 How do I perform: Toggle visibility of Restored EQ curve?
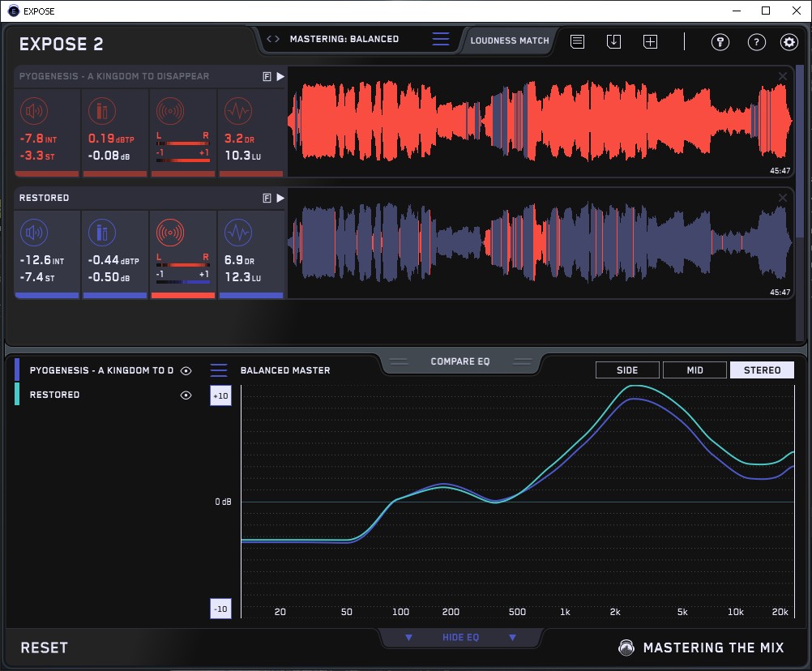click(x=186, y=395)
